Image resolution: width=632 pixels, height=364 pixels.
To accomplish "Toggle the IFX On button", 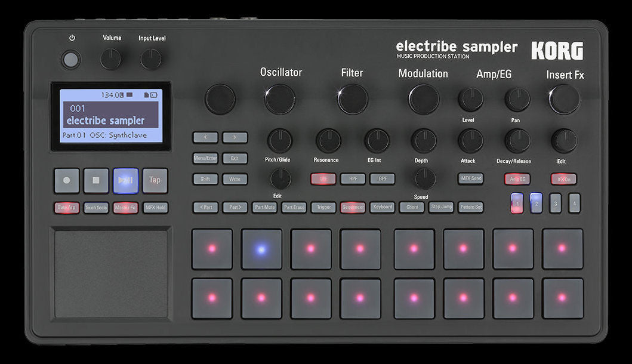I will 563,179.
